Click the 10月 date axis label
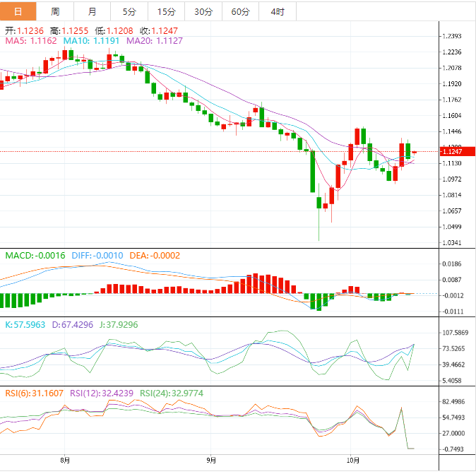The width and height of the screenshot is (476, 474). click(x=352, y=461)
